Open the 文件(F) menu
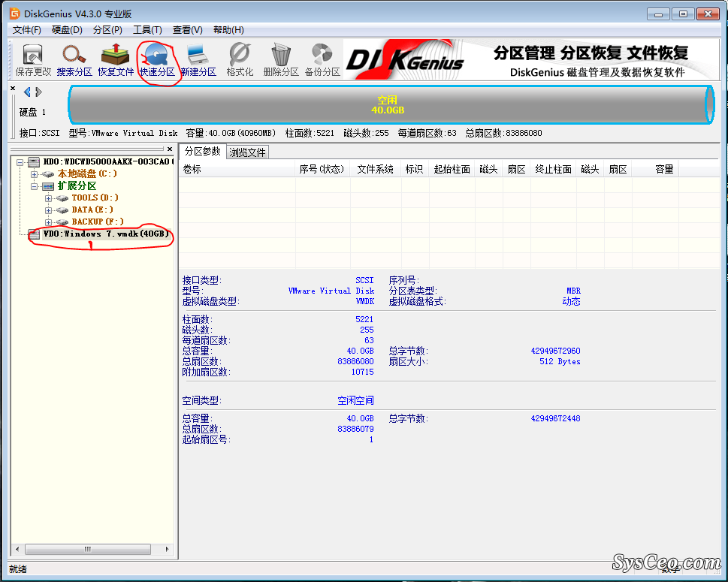This screenshot has width=728, height=582. pos(27,30)
